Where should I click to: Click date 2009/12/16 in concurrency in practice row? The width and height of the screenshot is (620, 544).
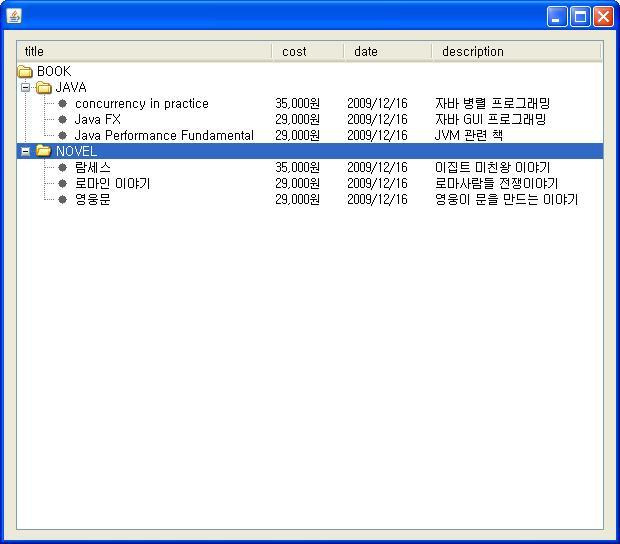point(377,104)
